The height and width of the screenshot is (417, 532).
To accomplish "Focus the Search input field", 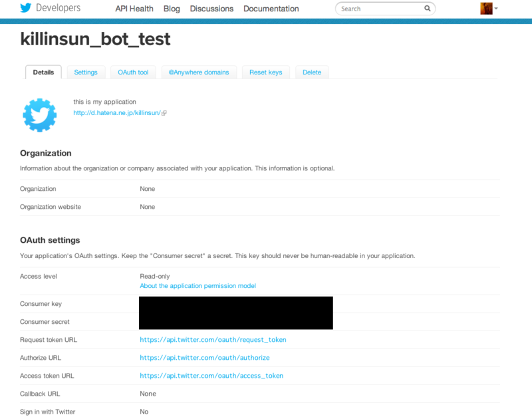I will (x=385, y=9).
